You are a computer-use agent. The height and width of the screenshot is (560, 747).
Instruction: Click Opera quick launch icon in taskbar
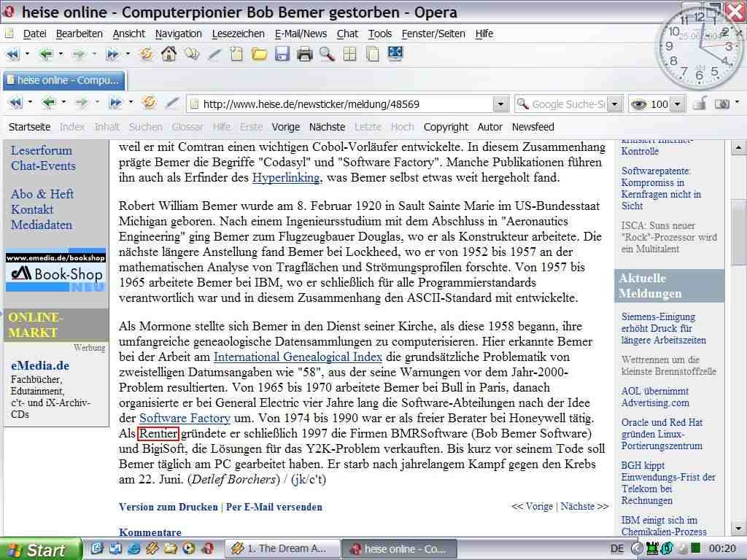click(x=208, y=548)
